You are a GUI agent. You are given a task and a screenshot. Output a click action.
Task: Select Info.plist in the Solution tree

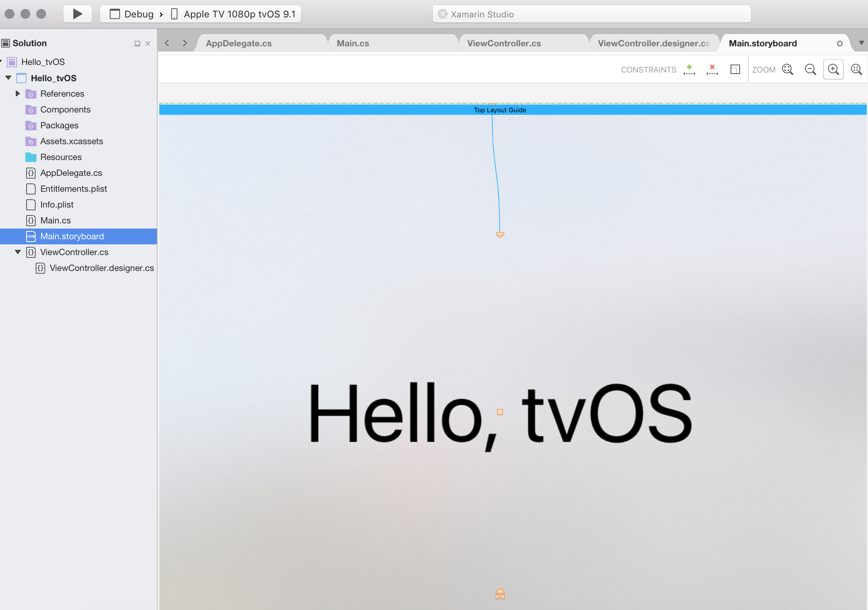(x=57, y=205)
